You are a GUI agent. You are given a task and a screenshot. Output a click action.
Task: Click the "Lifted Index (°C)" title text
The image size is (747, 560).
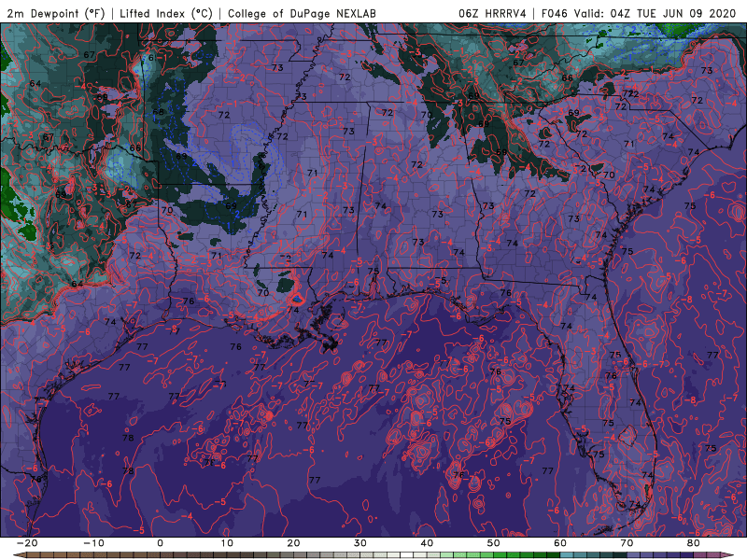pyautogui.click(x=166, y=13)
